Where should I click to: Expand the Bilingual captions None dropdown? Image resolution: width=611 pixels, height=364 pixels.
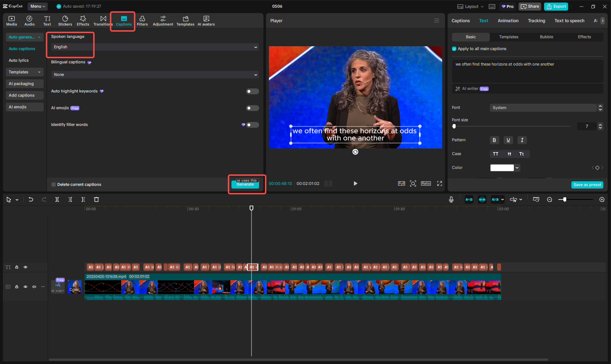(155, 75)
